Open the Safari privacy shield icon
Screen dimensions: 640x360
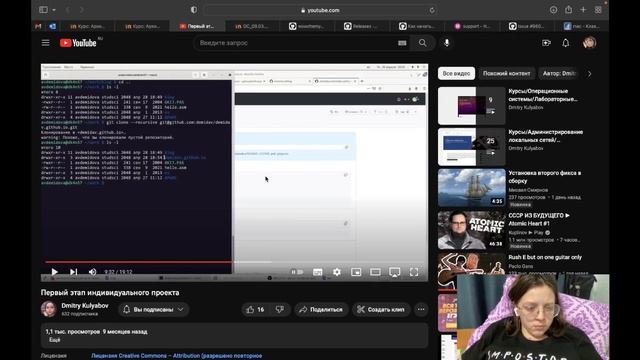pyautogui.click(x=194, y=10)
